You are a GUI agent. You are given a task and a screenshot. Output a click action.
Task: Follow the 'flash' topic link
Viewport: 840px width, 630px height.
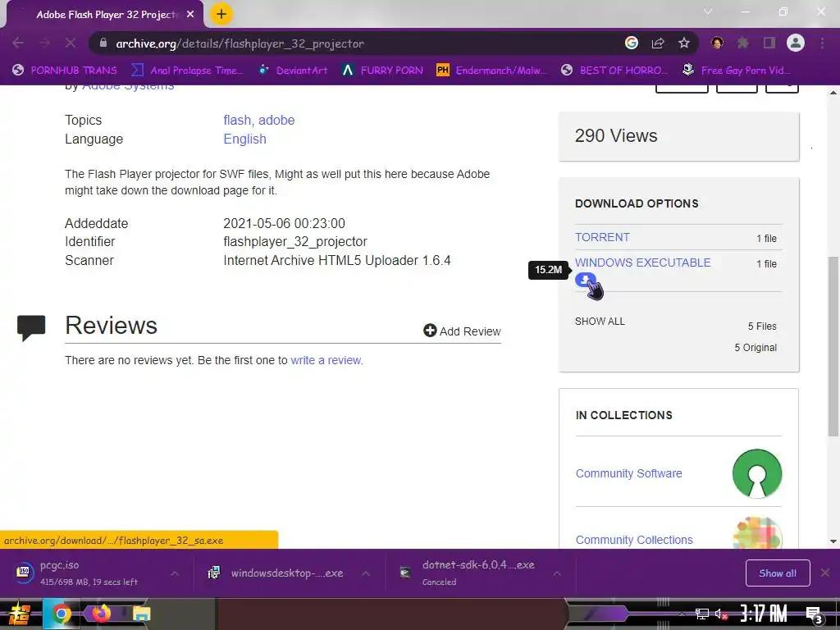(x=237, y=120)
